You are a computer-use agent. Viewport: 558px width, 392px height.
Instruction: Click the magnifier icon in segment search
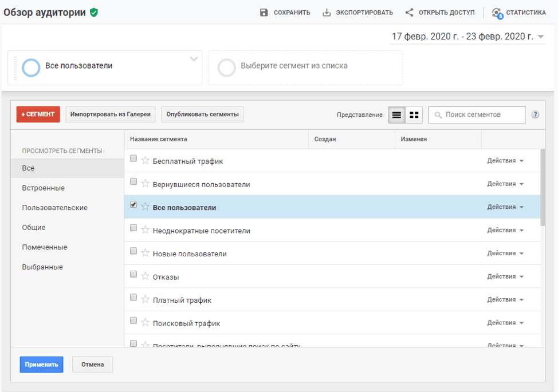point(438,115)
